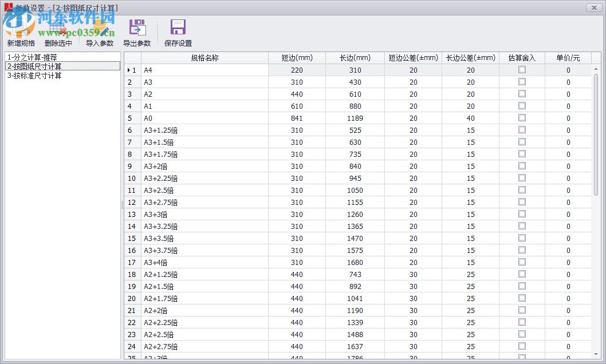Check 估算舍入 for the A3+2倍 row
The image size is (606, 364).
[521, 166]
